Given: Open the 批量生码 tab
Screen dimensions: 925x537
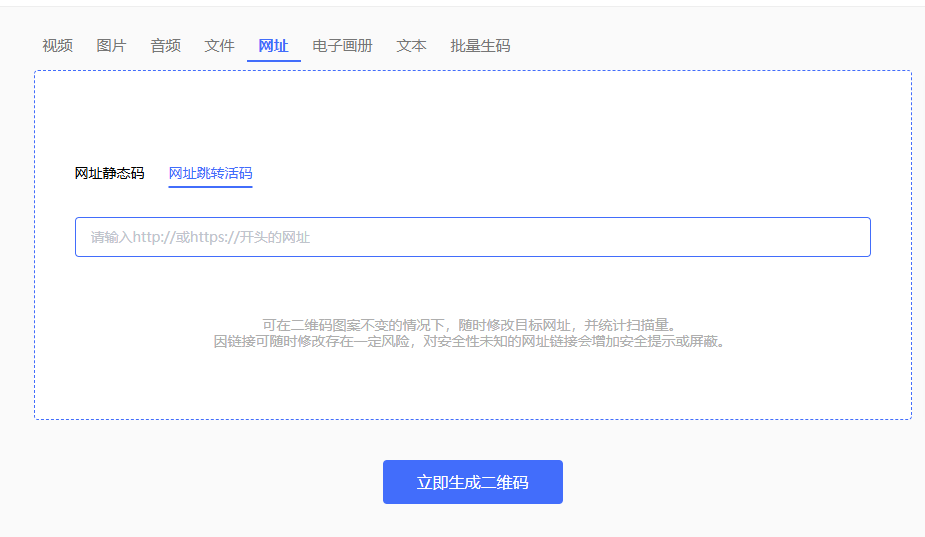Looking at the screenshot, I should [480, 45].
